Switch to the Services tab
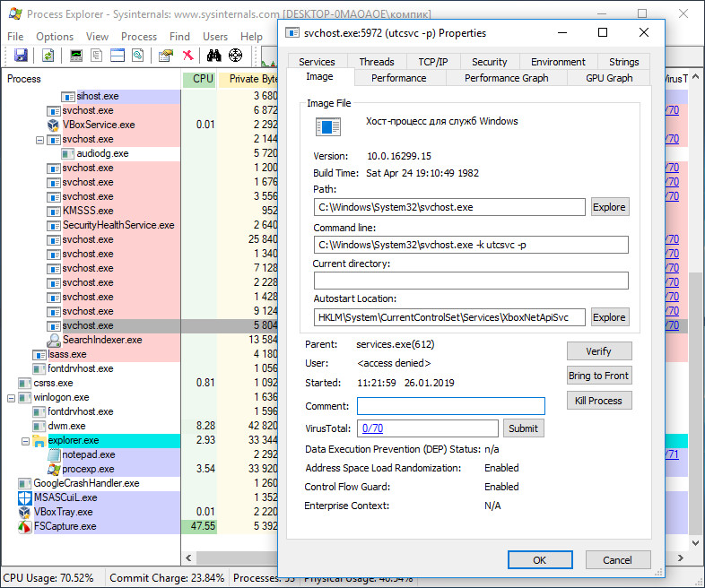Screen dimensions: 705x588 317,62
